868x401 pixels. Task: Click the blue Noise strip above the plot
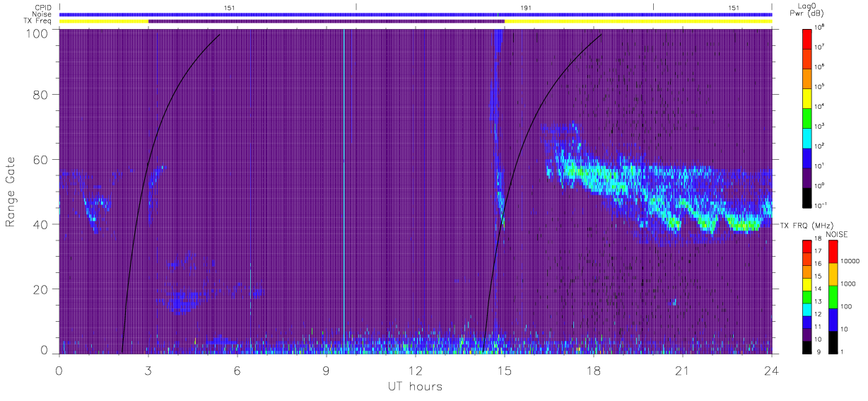[416, 14]
